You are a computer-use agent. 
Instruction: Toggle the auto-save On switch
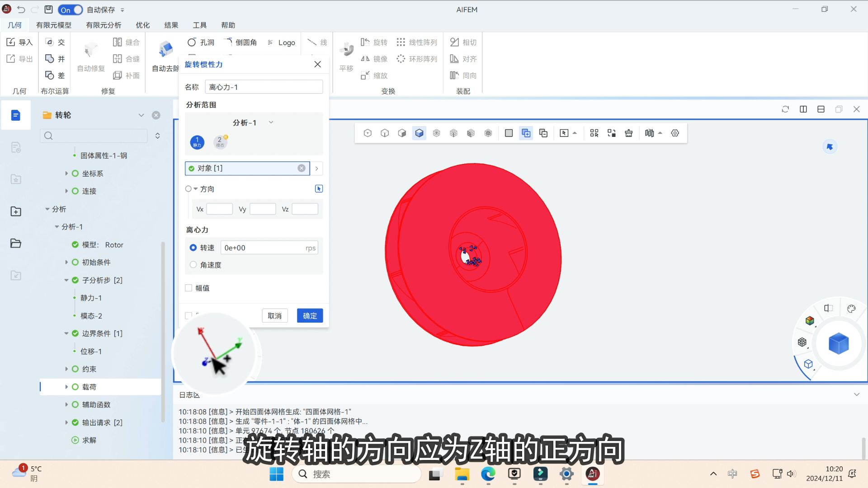pos(71,9)
